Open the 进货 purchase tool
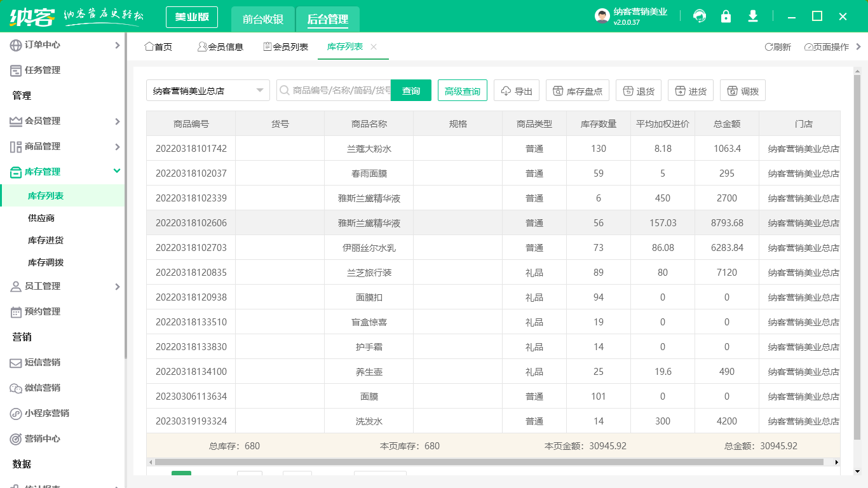Image resolution: width=868 pixels, height=488 pixels. coord(691,90)
